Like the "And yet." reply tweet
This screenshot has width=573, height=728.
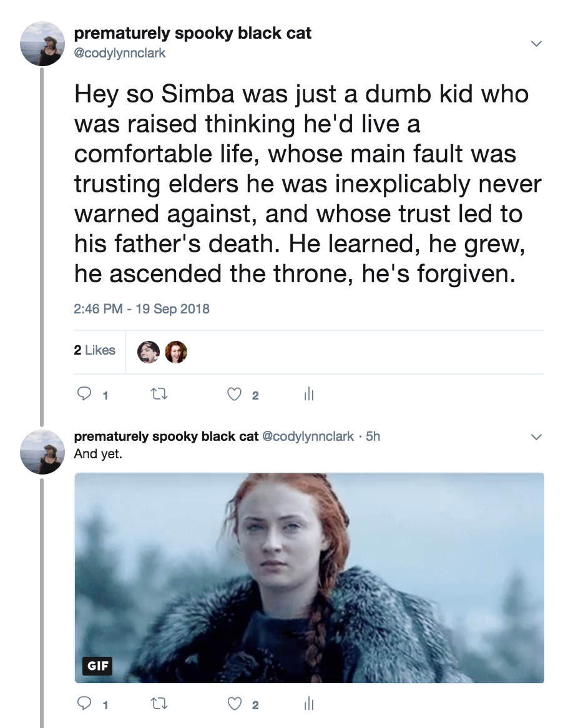234,705
